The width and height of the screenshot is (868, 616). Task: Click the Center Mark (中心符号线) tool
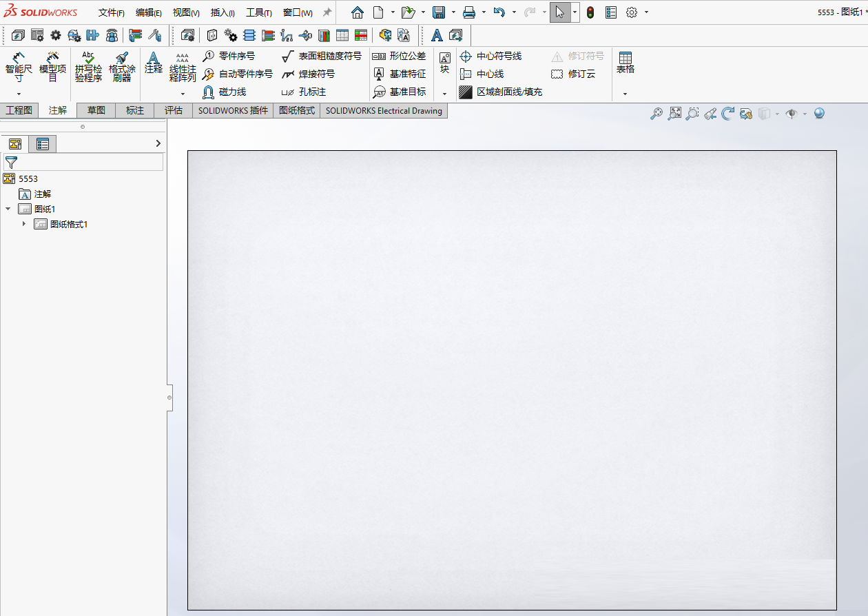(x=491, y=56)
